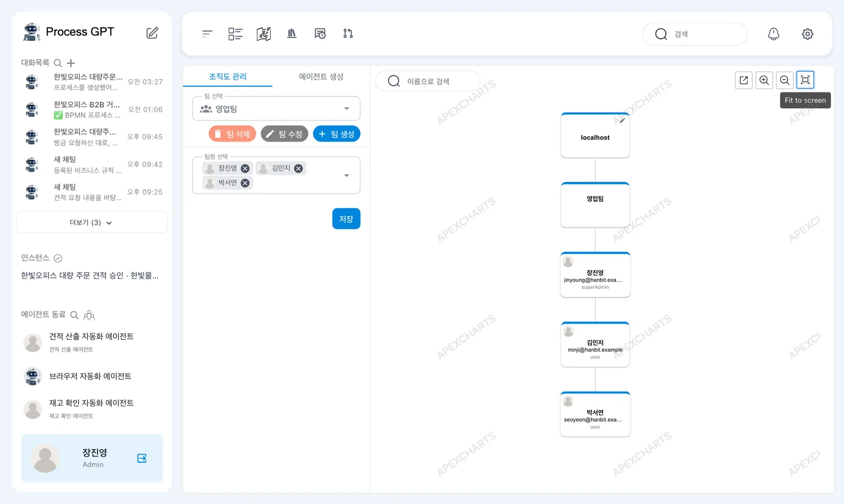The height and width of the screenshot is (504, 844).
Task: Zoom out of the org chart
Action: 785,80
